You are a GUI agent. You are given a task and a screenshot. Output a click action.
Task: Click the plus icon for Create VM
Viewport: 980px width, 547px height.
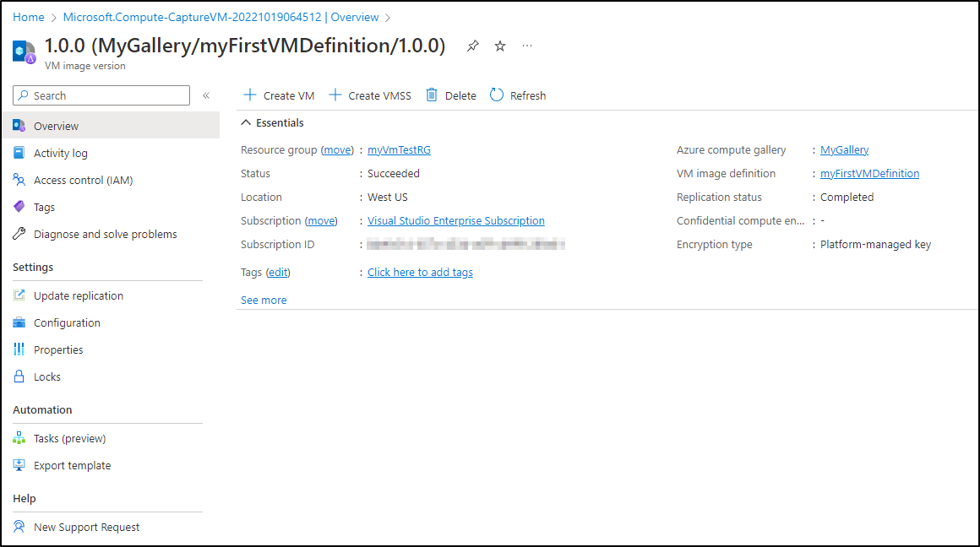pos(250,95)
